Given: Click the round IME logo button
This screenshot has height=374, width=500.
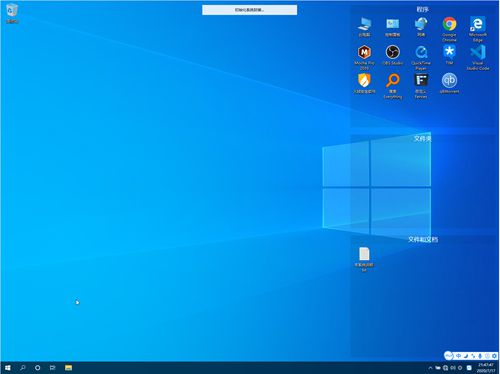Looking at the screenshot, I should pyautogui.click(x=449, y=356).
